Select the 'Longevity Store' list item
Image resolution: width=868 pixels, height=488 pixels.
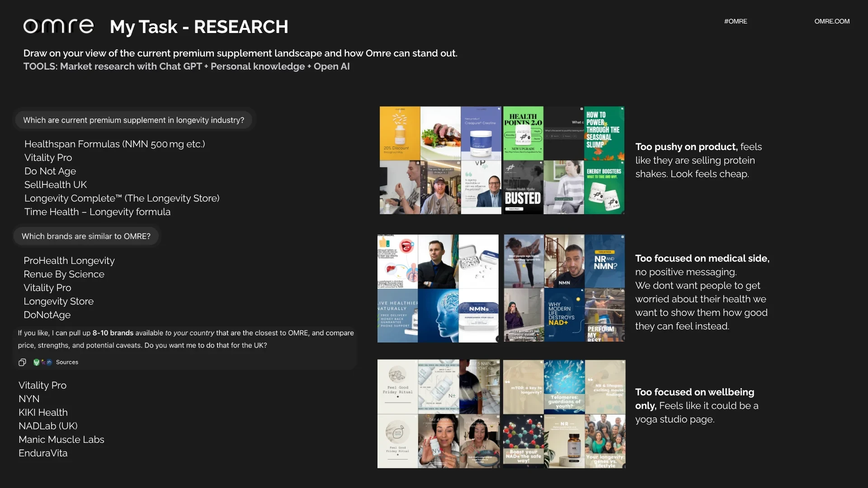coord(59,301)
